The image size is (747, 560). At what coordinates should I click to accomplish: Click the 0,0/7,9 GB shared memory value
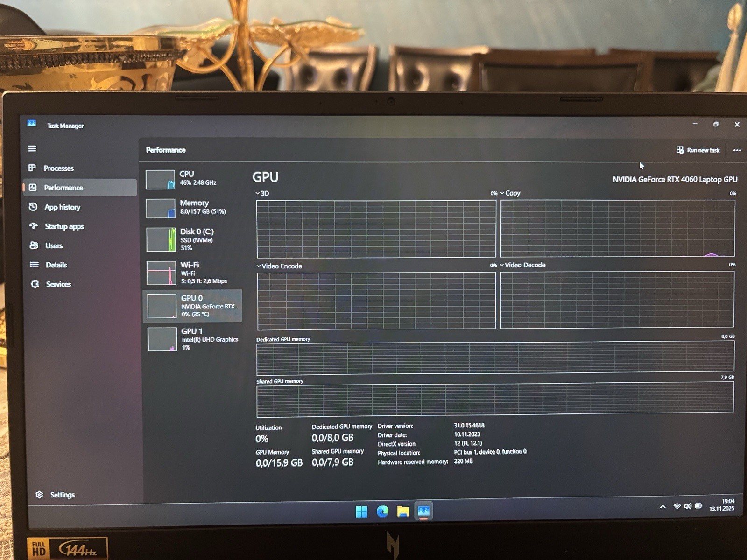coord(332,462)
